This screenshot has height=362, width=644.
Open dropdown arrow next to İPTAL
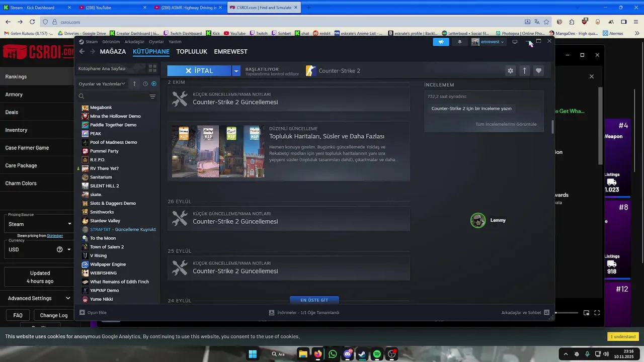click(236, 71)
